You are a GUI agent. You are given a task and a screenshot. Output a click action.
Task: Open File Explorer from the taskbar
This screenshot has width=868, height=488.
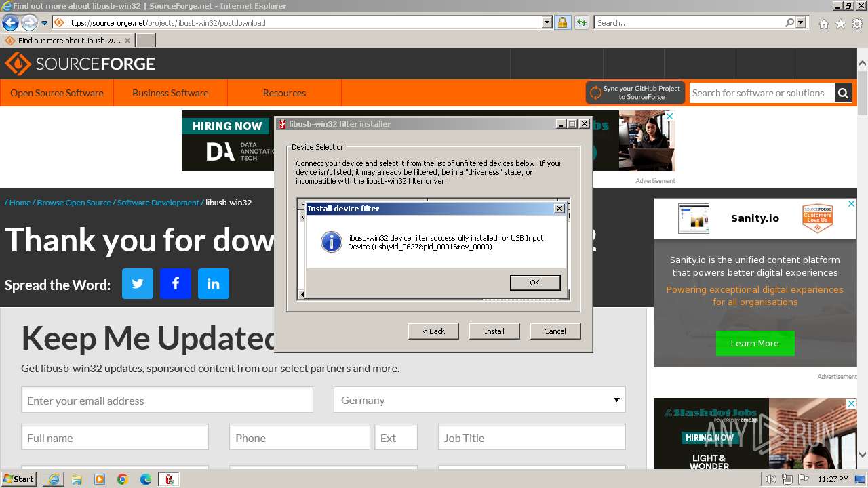(x=77, y=479)
